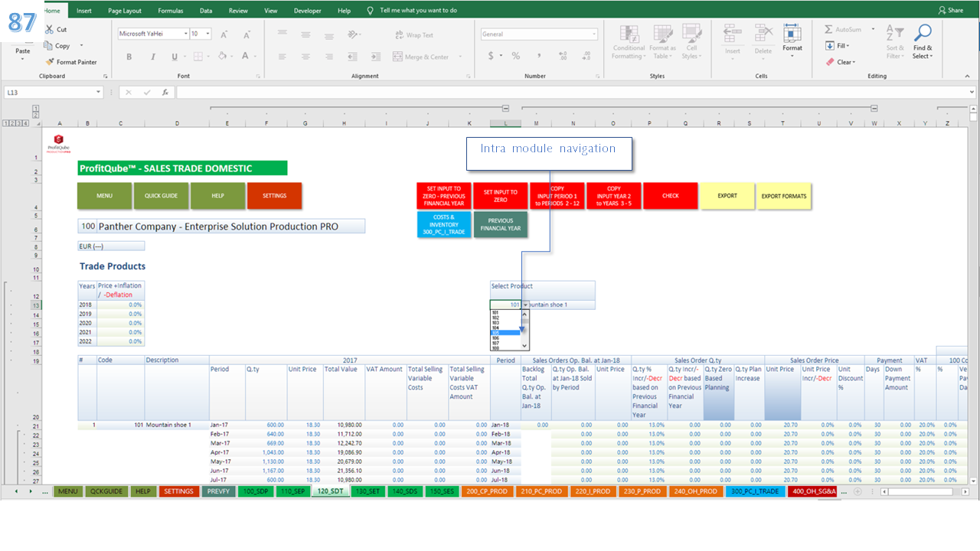Switch to the PREVFY sheet tab
The height and width of the screenshot is (551, 980).
pyautogui.click(x=218, y=491)
